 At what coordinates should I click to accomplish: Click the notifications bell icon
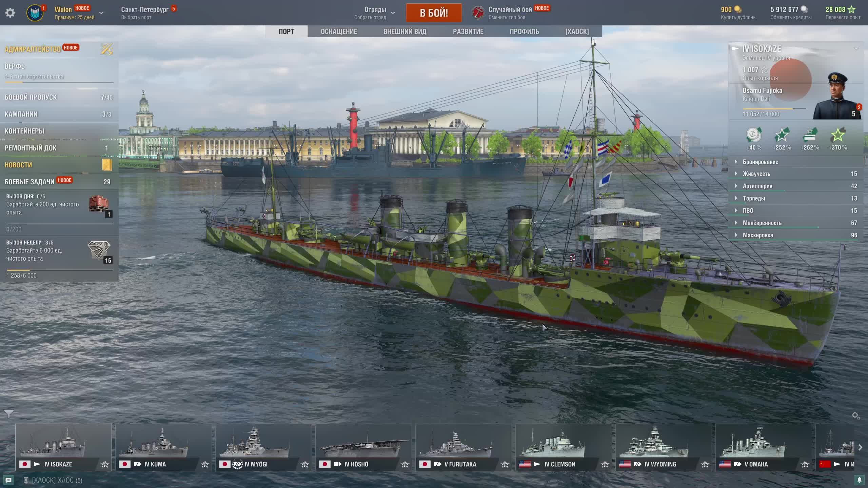pos(859,480)
